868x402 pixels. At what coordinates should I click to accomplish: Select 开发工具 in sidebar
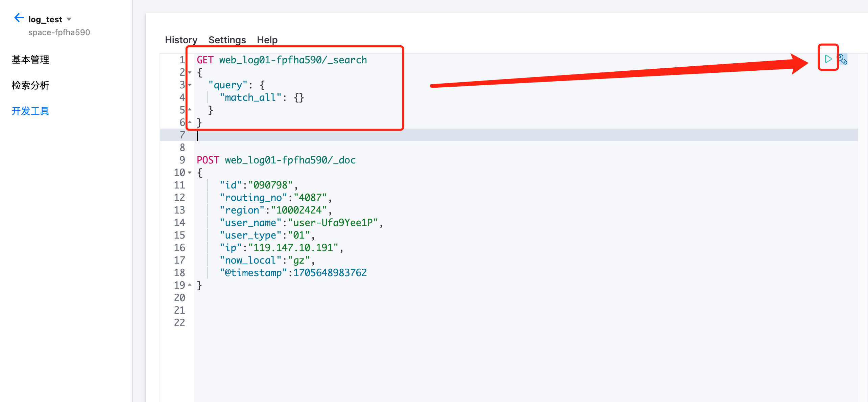pos(30,111)
